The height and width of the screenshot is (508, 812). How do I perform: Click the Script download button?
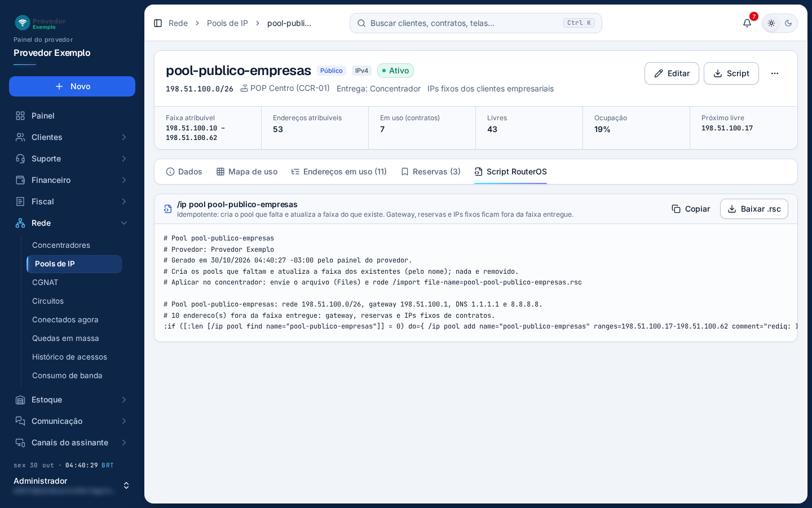[731, 73]
